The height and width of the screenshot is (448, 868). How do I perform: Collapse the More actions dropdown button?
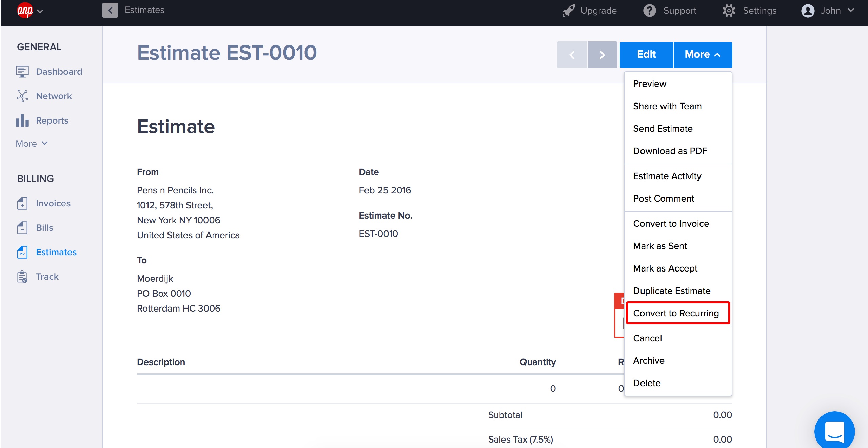coord(703,55)
